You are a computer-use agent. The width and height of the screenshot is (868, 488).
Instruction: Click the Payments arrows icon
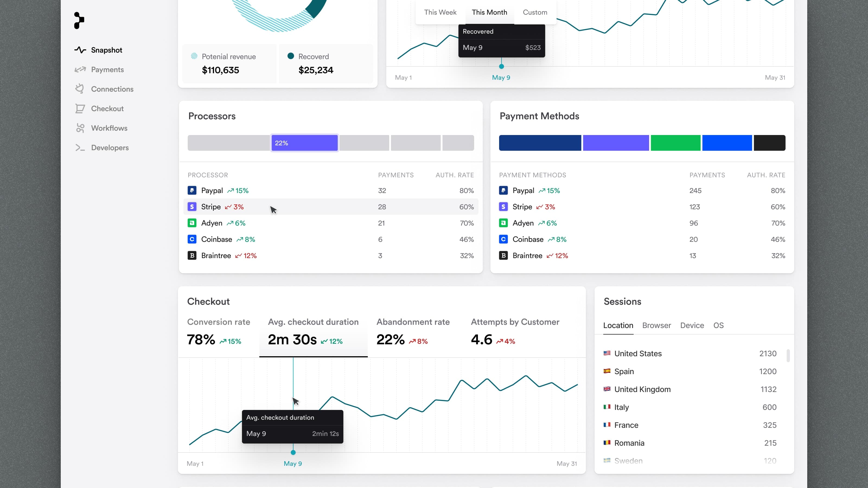pyautogui.click(x=80, y=69)
